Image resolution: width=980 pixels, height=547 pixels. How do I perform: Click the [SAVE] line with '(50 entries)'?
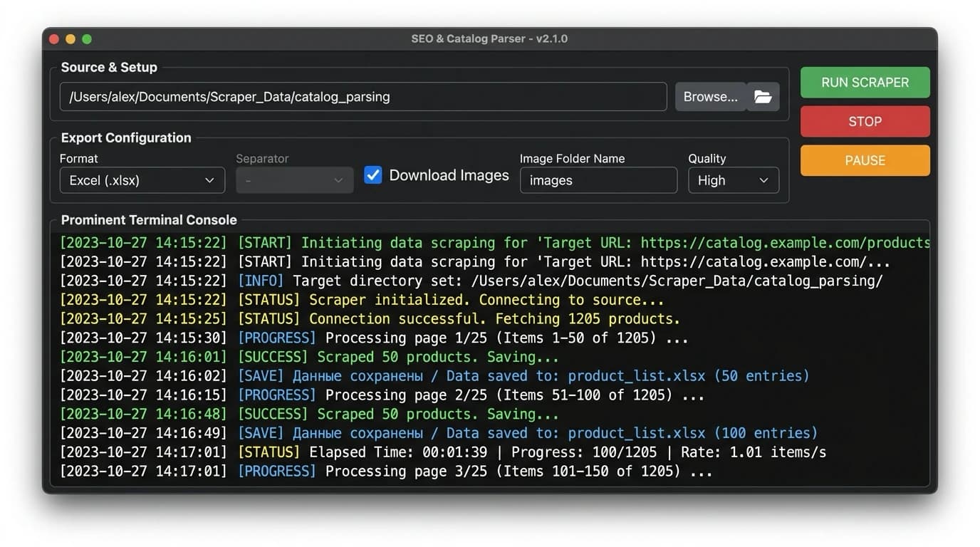pyautogui.click(x=434, y=376)
